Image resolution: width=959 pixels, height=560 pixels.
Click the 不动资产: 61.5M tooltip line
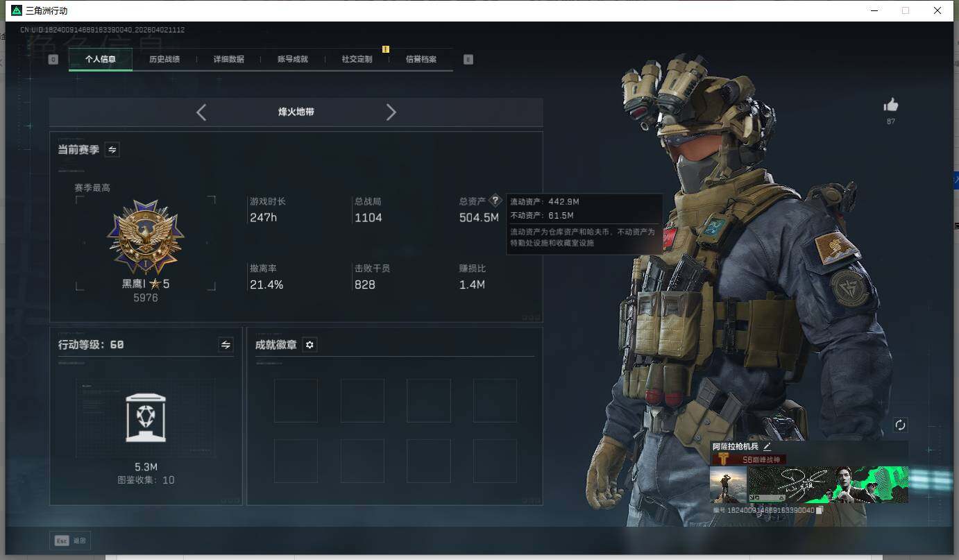tap(543, 216)
